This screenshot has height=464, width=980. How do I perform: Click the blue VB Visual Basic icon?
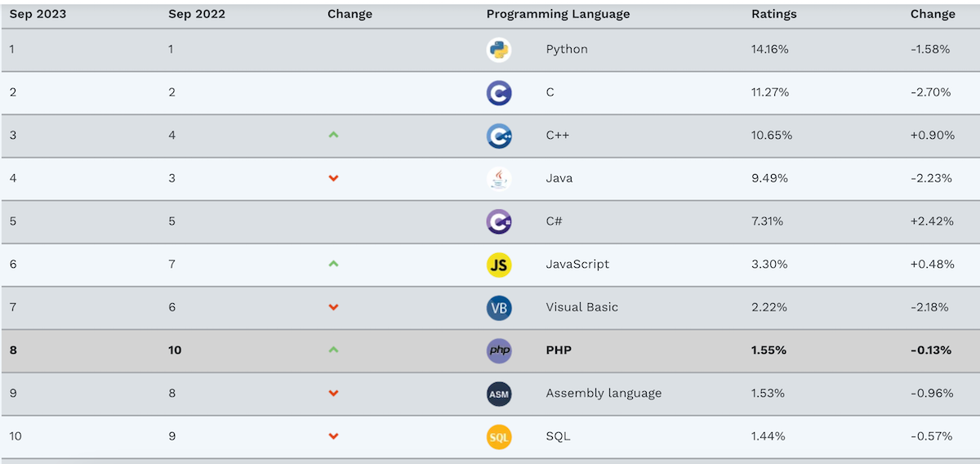click(498, 307)
